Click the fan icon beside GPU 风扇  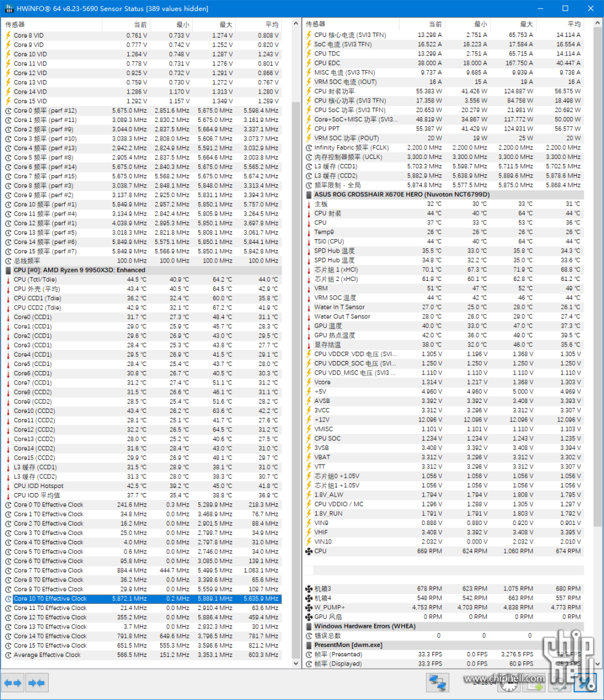[309, 617]
